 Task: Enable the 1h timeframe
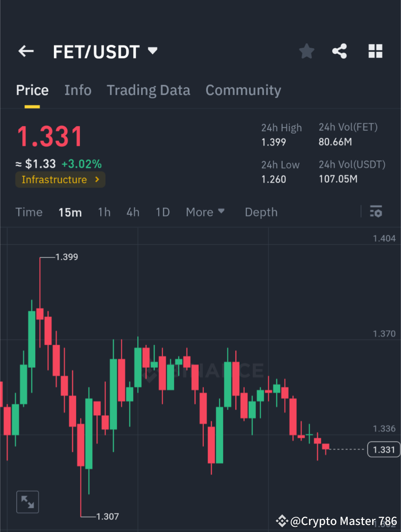pos(104,212)
